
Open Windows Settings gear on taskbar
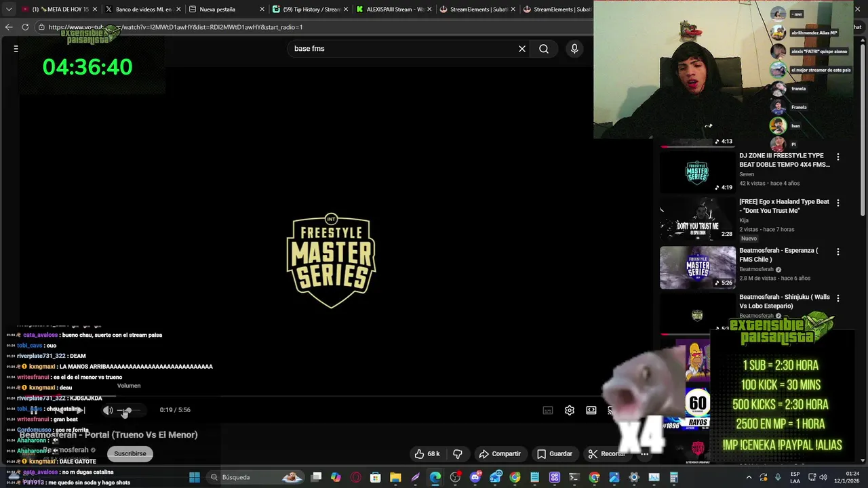(634, 477)
